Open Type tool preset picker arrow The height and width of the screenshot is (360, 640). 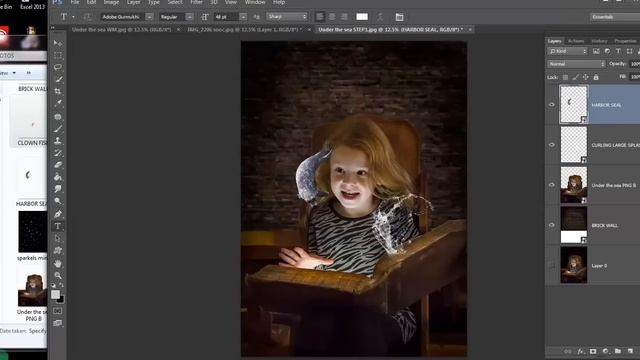click(x=73, y=17)
